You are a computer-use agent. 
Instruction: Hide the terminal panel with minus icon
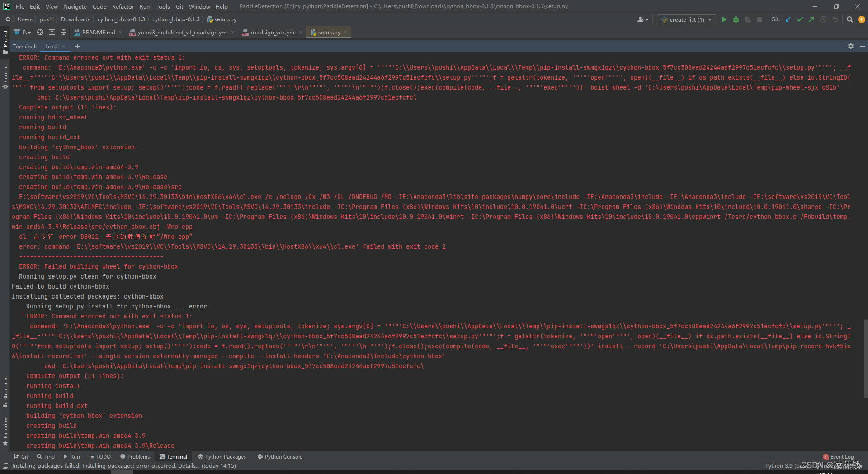click(862, 46)
